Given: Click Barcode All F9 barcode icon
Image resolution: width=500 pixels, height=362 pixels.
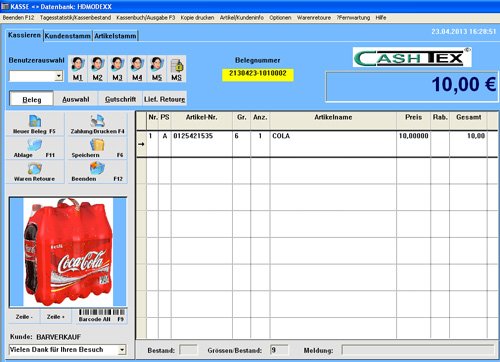Looking at the screenshot, I should click(101, 315).
